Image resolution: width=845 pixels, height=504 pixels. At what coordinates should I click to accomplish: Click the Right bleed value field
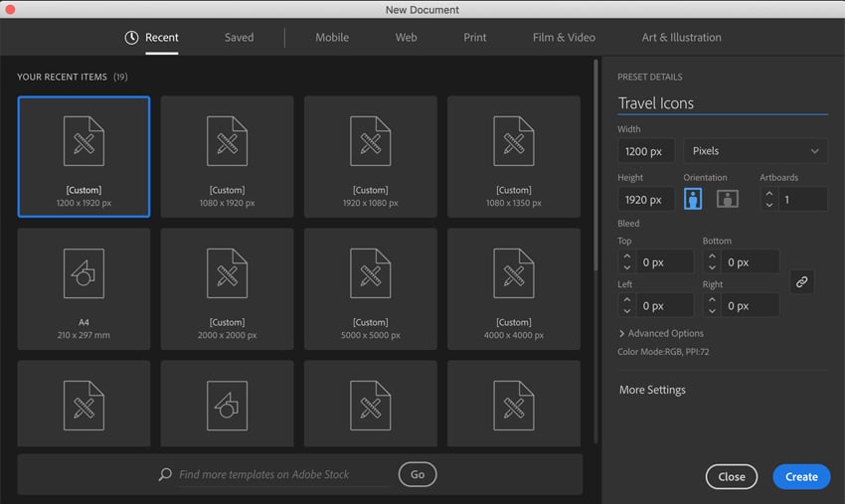click(x=751, y=306)
